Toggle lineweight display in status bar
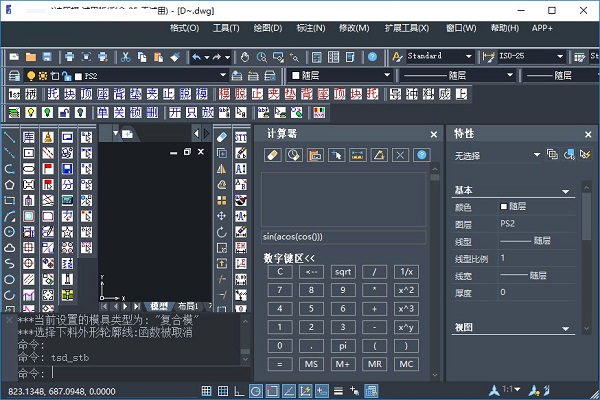 click(x=338, y=391)
